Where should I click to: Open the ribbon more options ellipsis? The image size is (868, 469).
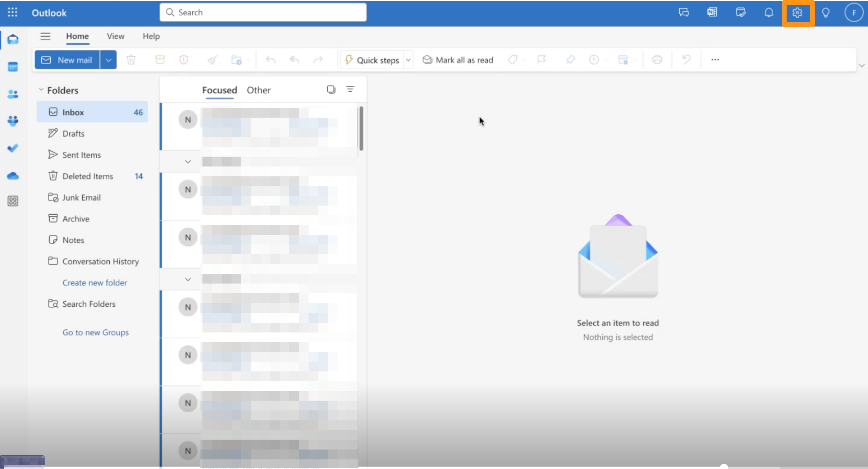tap(715, 60)
